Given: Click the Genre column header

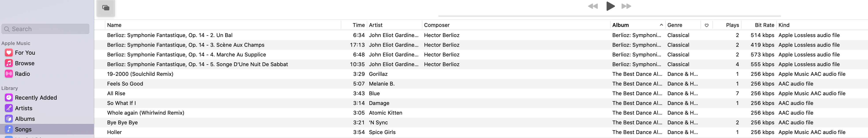Looking at the screenshot, I should click(675, 25).
